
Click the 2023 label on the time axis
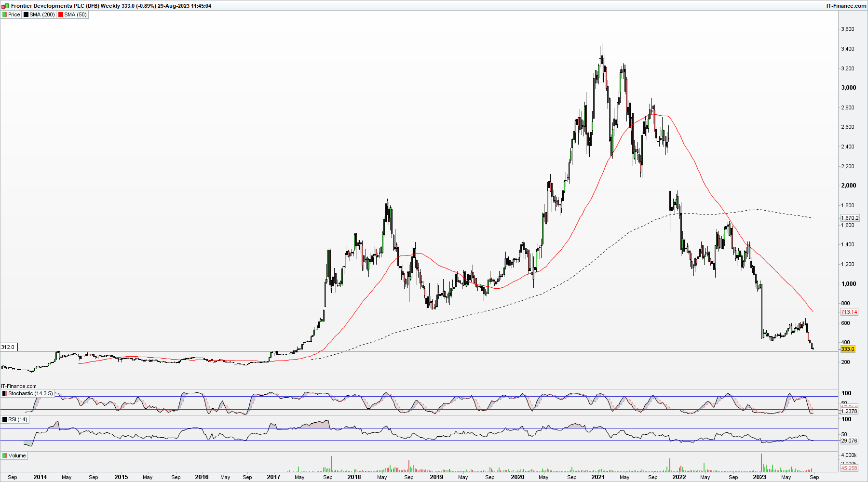coord(759,477)
